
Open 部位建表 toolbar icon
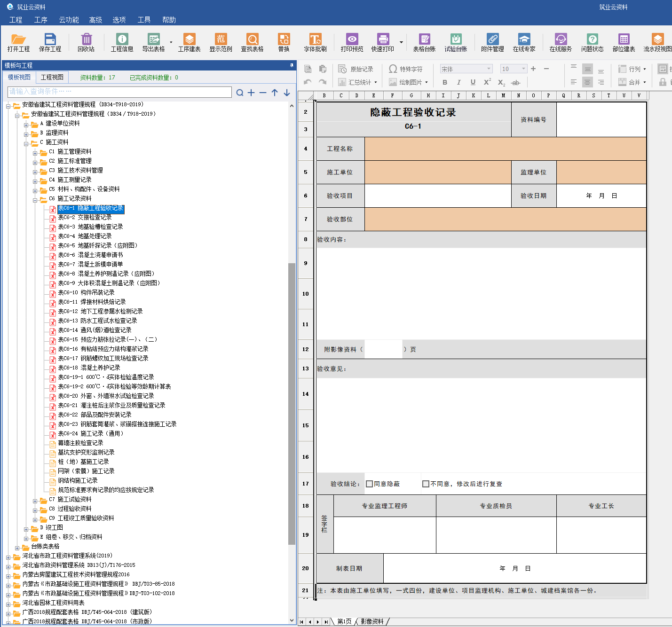point(624,42)
